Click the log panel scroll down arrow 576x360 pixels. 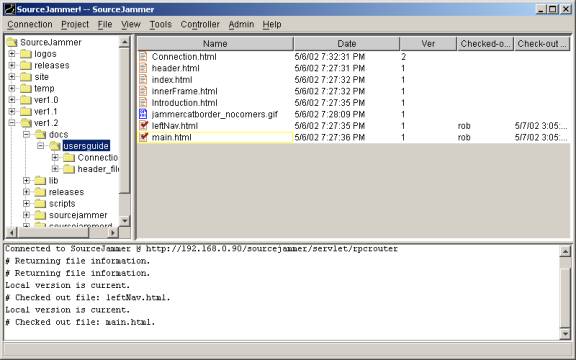(565, 334)
